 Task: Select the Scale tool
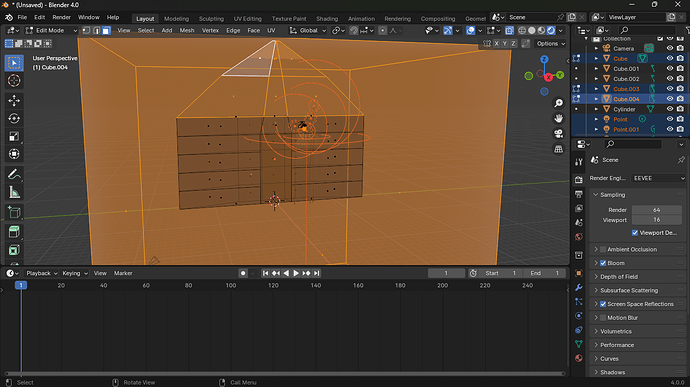14,136
